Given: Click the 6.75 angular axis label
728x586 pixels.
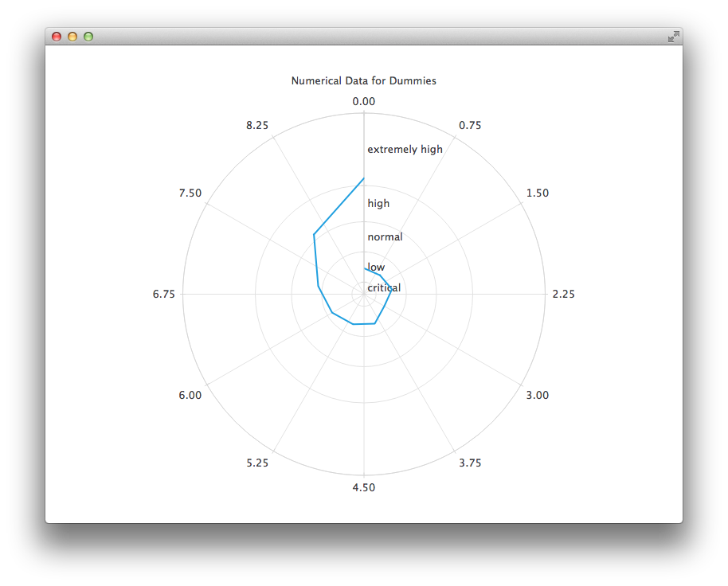Looking at the screenshot, I should tap(166, 294).
